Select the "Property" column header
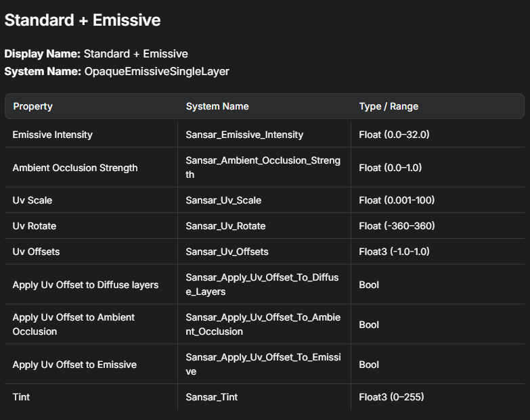This screenshot has height=420, width=530. tap(32, 106)
